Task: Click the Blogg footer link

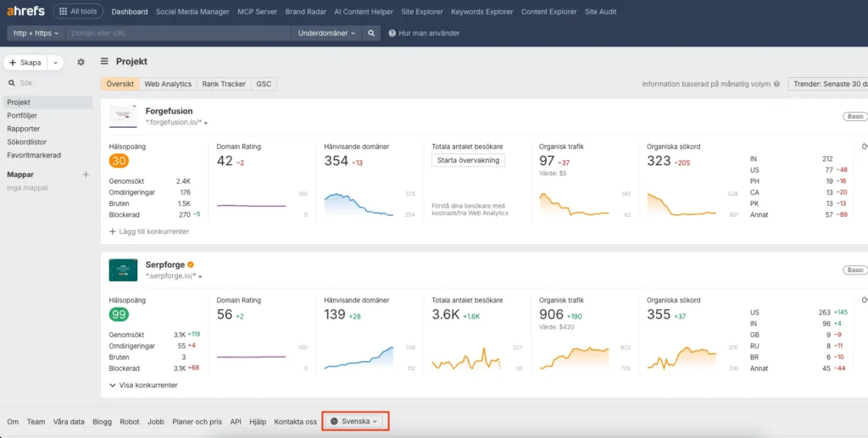Action: point(102,421)
